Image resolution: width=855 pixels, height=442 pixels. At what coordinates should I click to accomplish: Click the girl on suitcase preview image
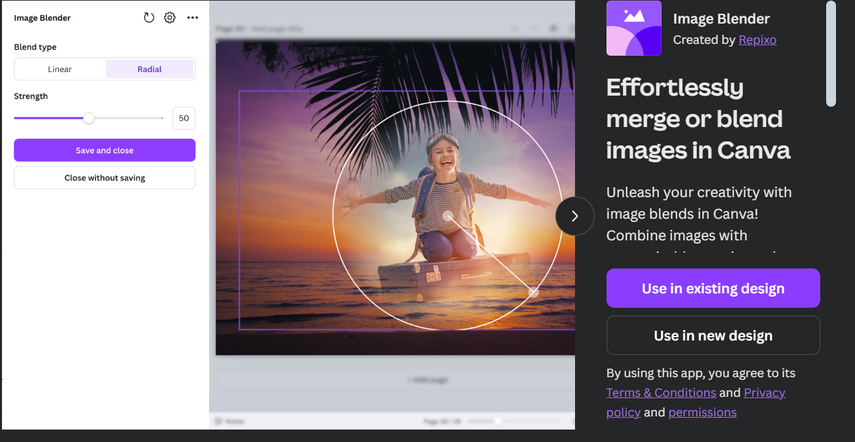click(x=395, y=197)
